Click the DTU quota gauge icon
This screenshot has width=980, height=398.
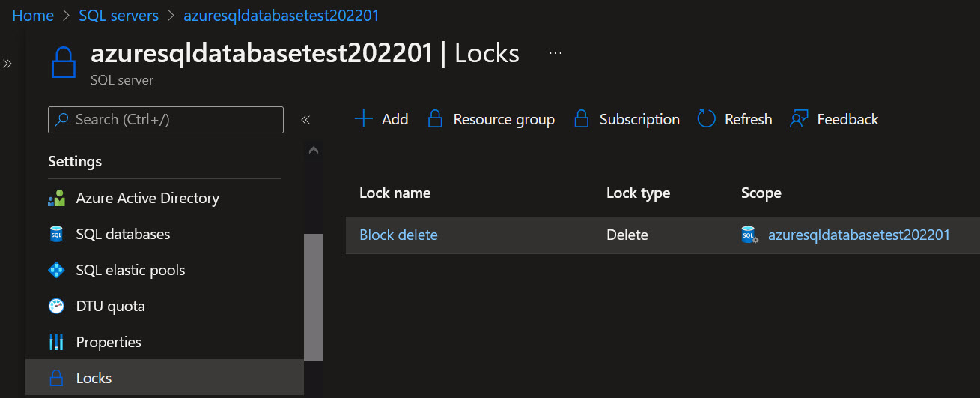[56, 306]
